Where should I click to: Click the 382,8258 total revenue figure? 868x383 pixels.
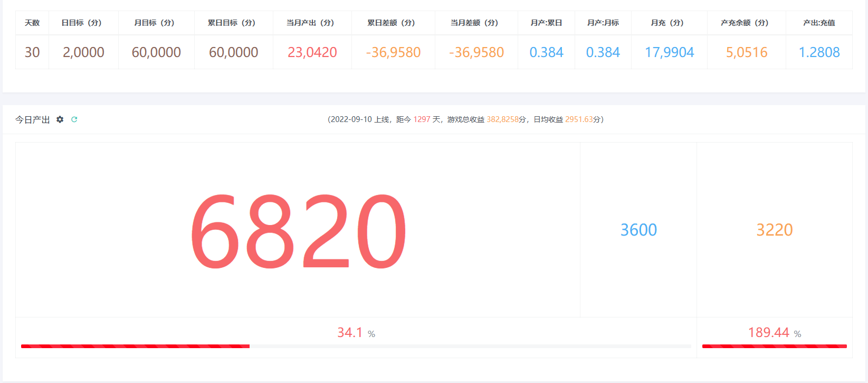(x=502, y=119)
